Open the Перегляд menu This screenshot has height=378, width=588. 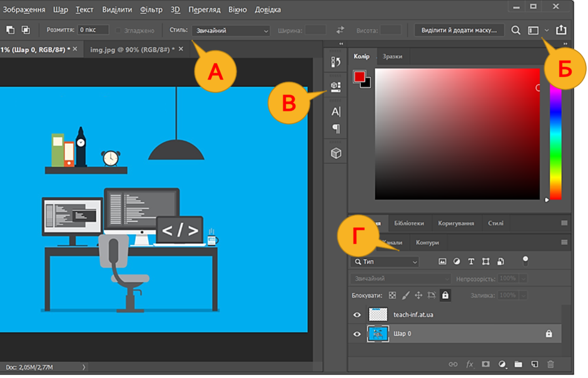click(x=205, y=10)
